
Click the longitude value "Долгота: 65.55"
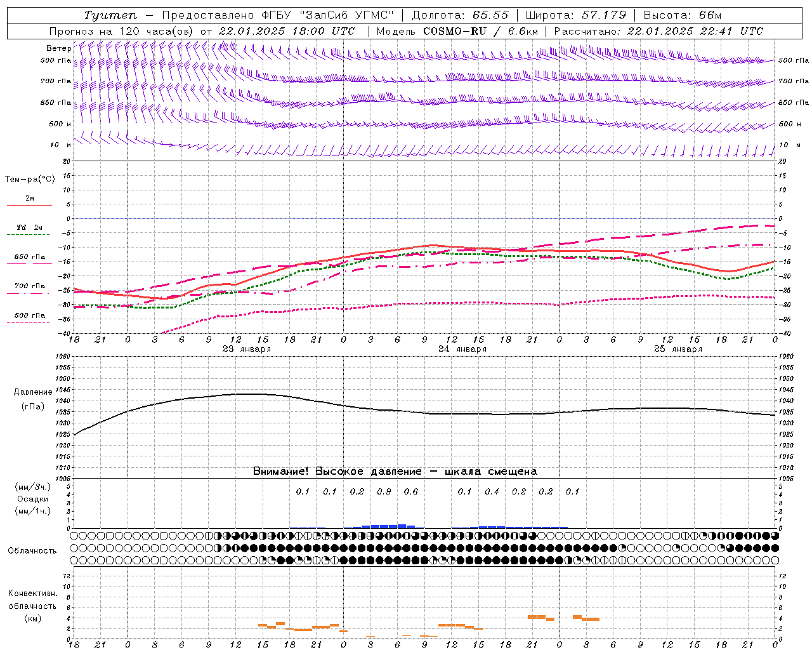[460, 15]
